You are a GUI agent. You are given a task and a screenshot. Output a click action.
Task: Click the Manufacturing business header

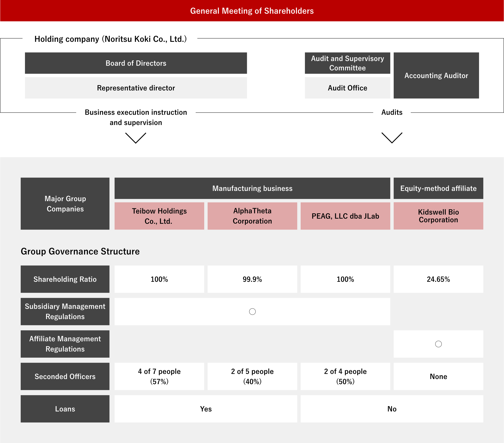coord(252,188)
